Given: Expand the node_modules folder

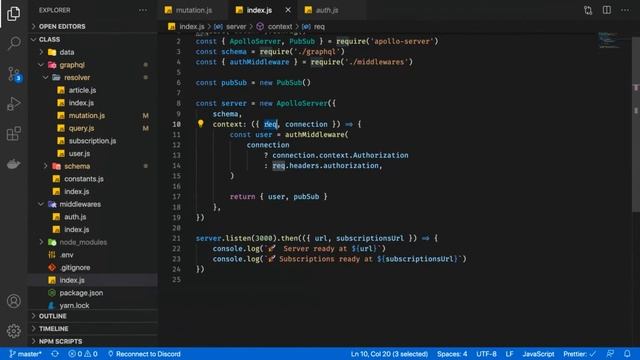Looking at the screenshot, I should tap(93, 242).
